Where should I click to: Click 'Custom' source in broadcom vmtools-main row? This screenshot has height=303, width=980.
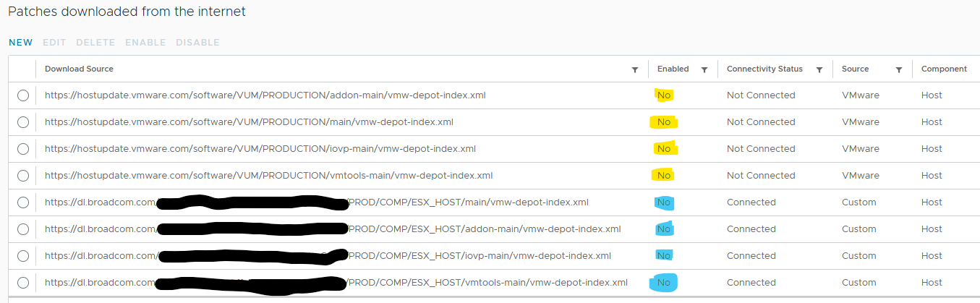tap(859, 283)
